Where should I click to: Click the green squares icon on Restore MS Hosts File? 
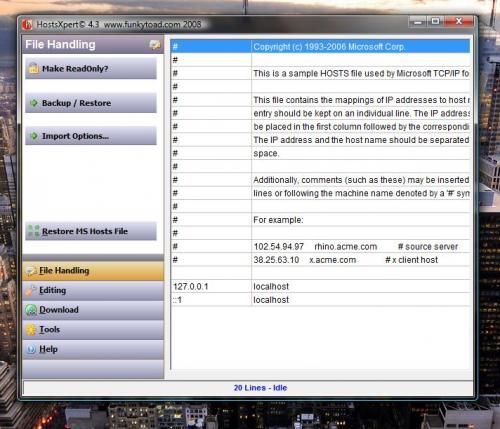coord(34,231)
